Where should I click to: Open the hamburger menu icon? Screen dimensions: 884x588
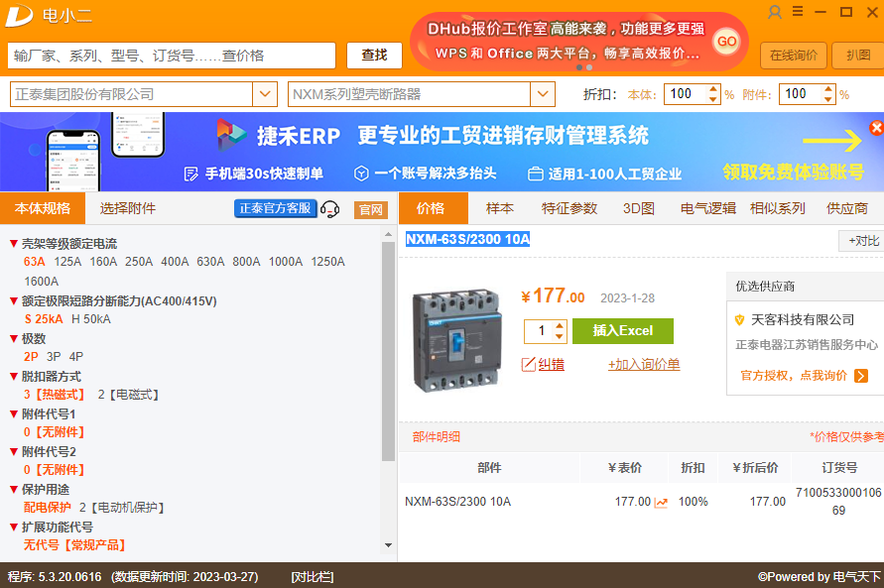(x=798, y=11)
